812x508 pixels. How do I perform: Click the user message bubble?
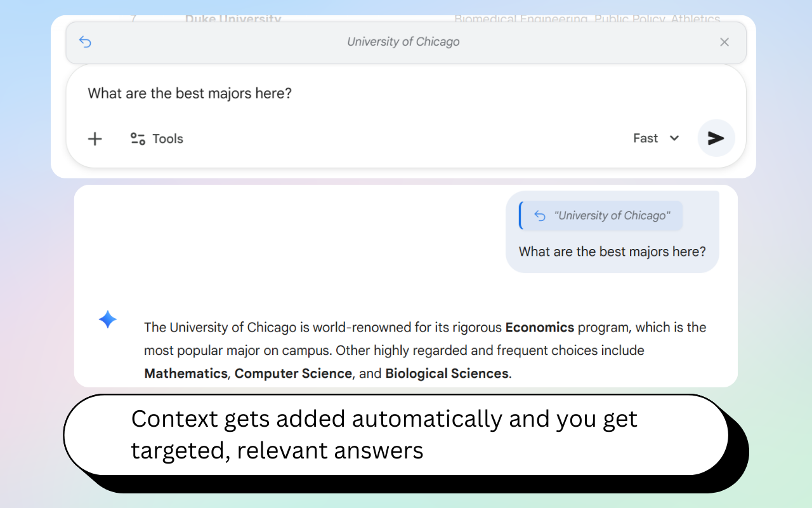pos(612,251)
